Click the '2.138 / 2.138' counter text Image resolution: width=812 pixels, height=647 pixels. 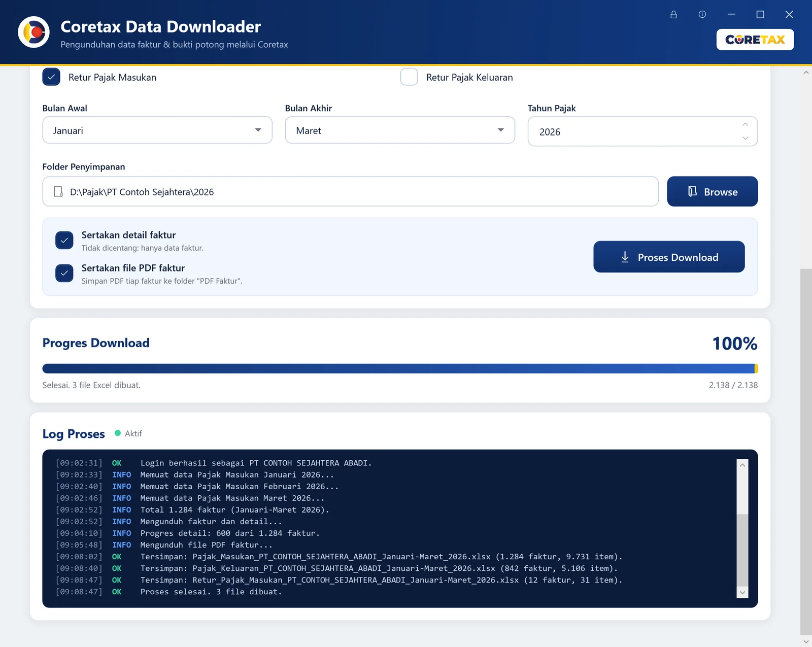(733, 385)
